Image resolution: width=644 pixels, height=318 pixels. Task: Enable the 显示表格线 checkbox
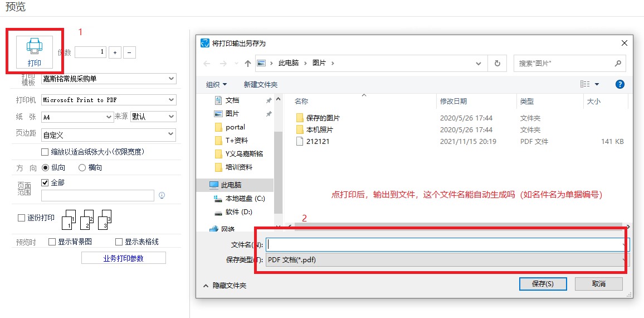click(x=119, y=242)
